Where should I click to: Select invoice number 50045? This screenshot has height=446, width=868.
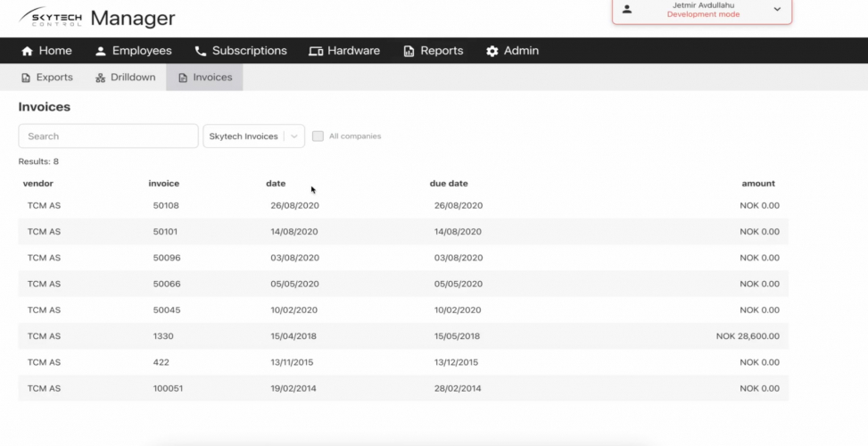click(167, 310)
